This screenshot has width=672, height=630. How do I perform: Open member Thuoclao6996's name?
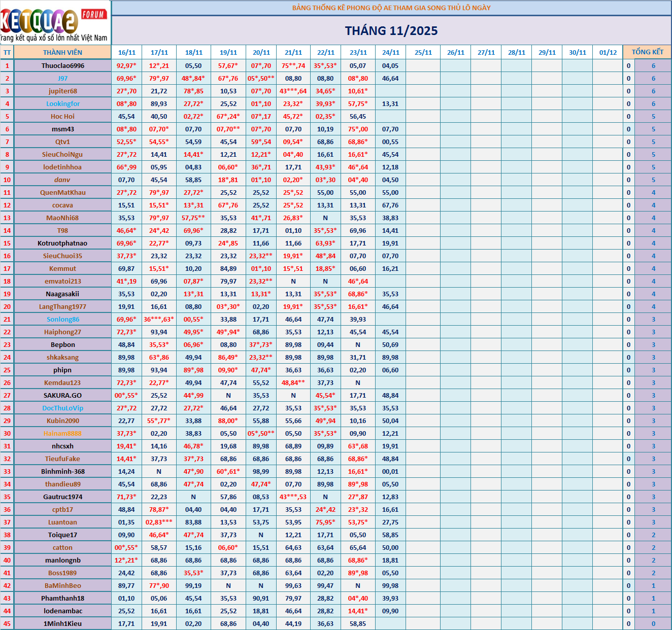tap(63, 65)
